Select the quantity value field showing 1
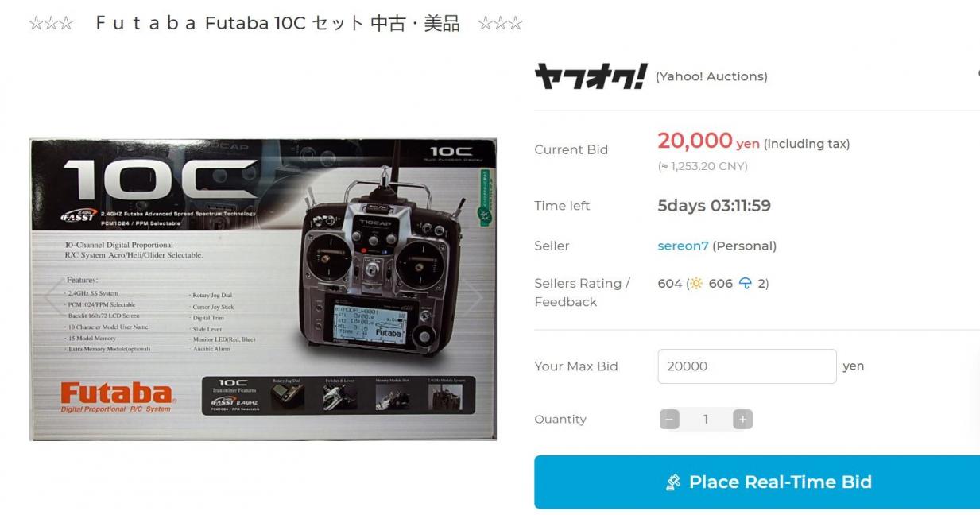The image size is (980, 515). click(706, 420)
